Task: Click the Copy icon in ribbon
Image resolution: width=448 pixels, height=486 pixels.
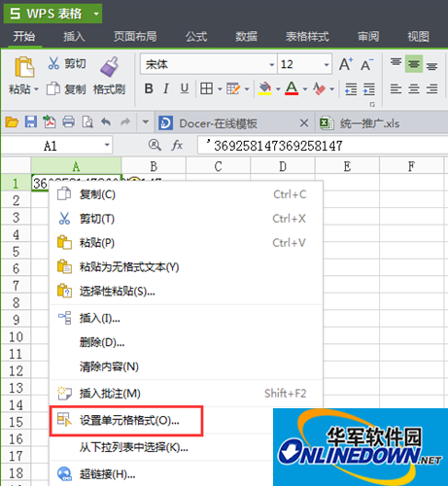Action: (53, 88)
